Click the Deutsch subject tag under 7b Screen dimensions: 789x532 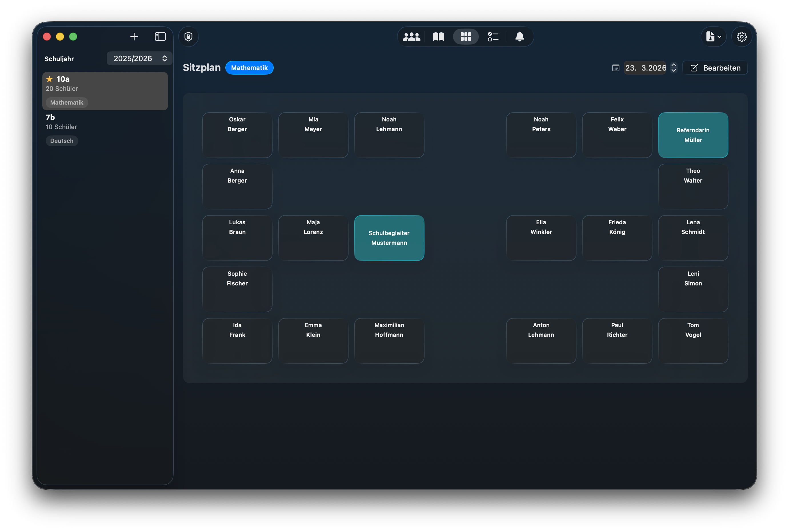coord(62,141)
